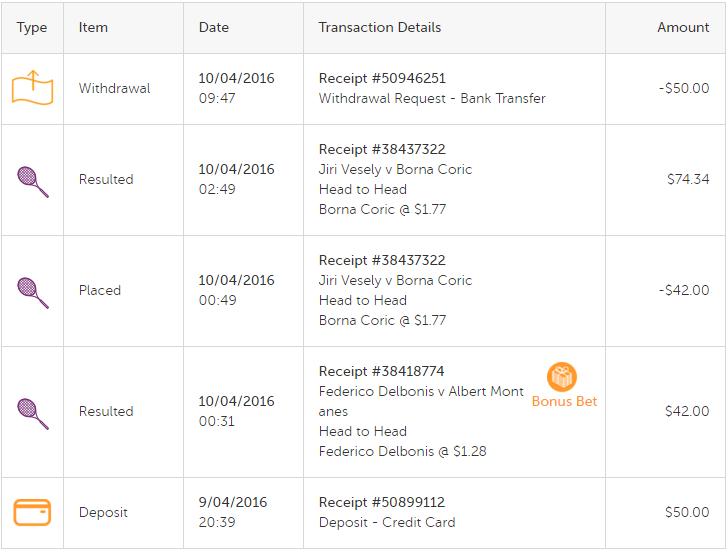Click the credit card deposit icon
Viewport: 728px width, 551px height.
(x=32, y=512)
